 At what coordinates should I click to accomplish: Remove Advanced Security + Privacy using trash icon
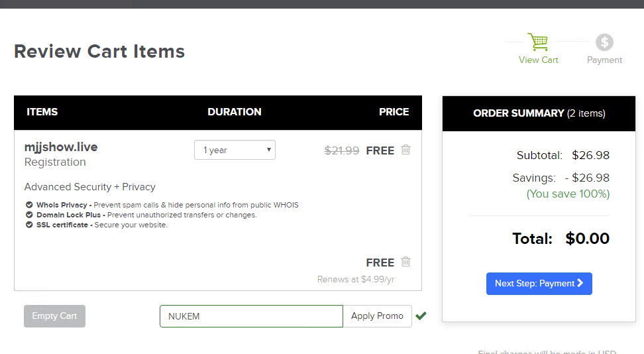(x=405, y=261)
